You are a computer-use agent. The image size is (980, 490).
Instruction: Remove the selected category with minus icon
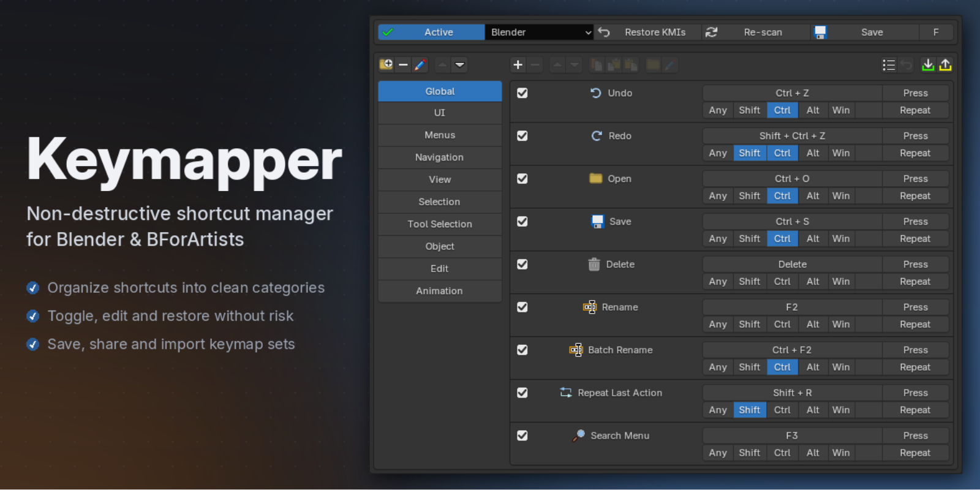pos(403,65)
